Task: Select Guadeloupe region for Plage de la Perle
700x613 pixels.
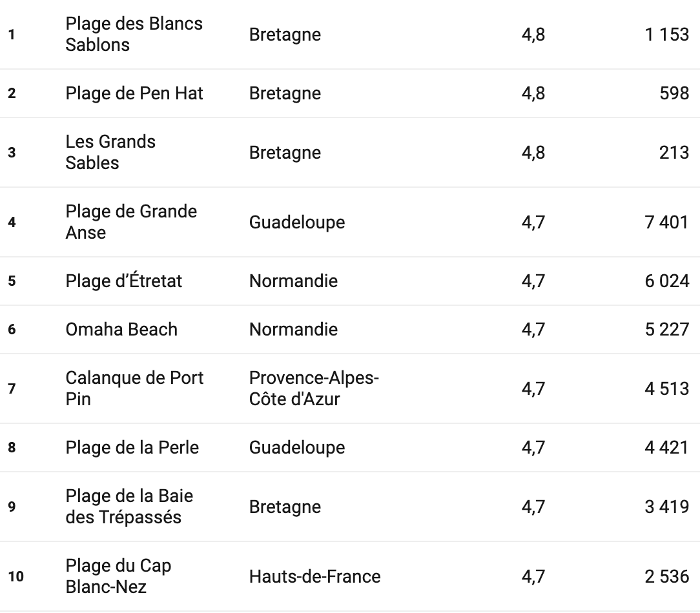Action: pos(297,448)
